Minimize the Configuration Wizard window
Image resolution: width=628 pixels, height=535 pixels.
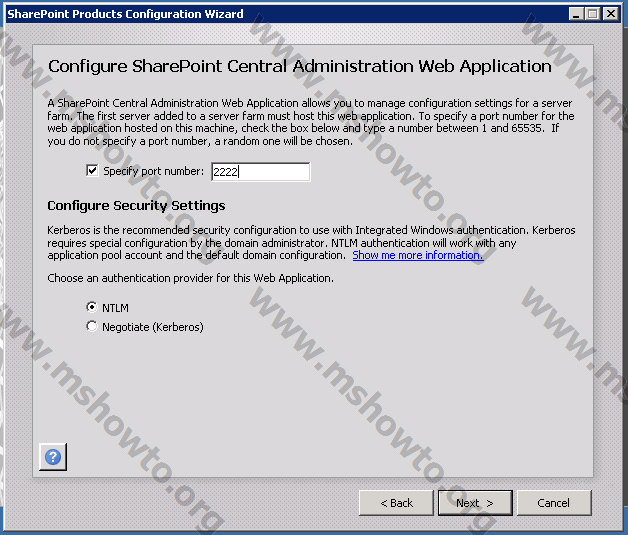tap(576, 14)
